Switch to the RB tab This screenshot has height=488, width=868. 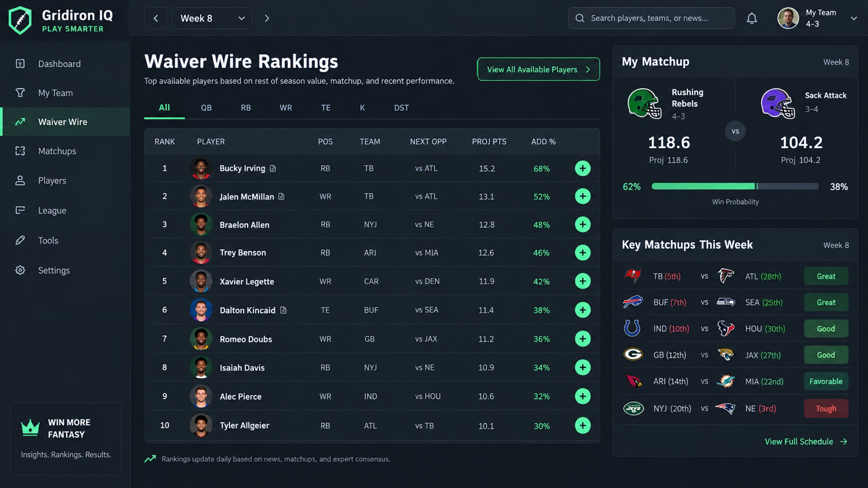pyautogui.click(x=246, y=108)
